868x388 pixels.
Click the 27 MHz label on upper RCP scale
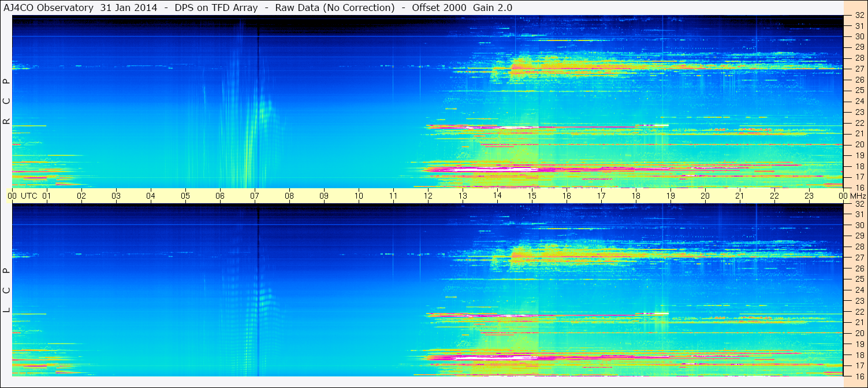coord(859,69)
